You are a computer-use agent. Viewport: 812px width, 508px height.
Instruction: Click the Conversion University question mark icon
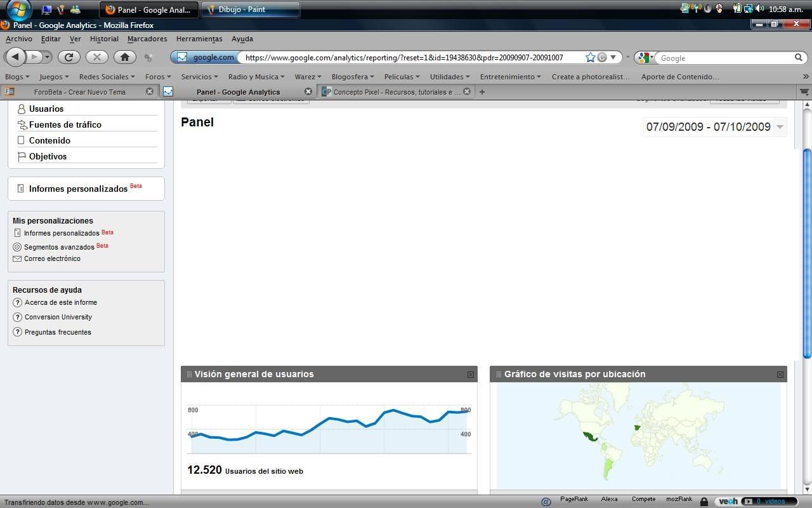(17, 317)
